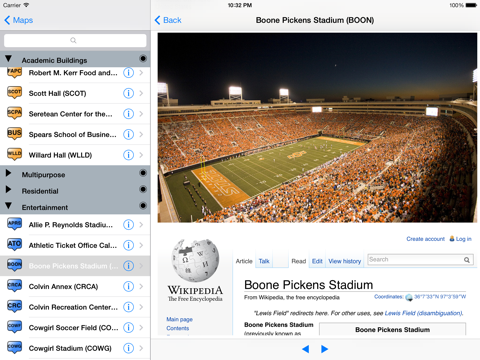Collapse the Entertainment section
Viewport: 480px width, 360px height.
[x=8, y=206]
